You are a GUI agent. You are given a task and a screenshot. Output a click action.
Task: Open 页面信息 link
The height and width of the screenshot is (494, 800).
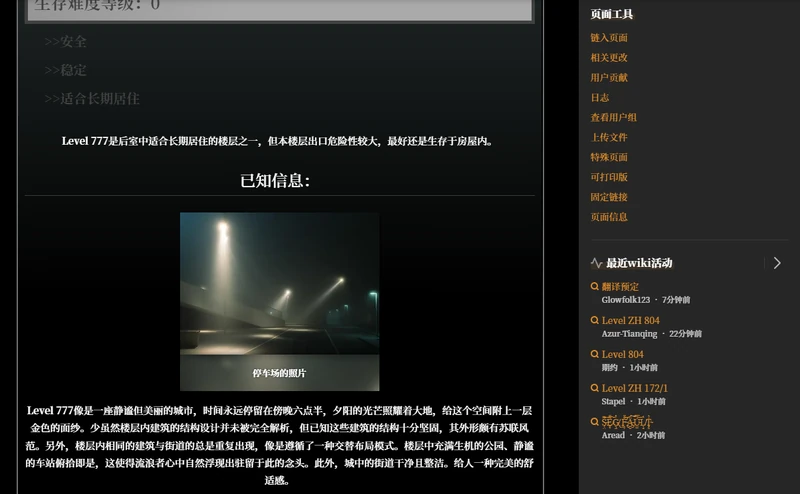(x=609, y=217)
